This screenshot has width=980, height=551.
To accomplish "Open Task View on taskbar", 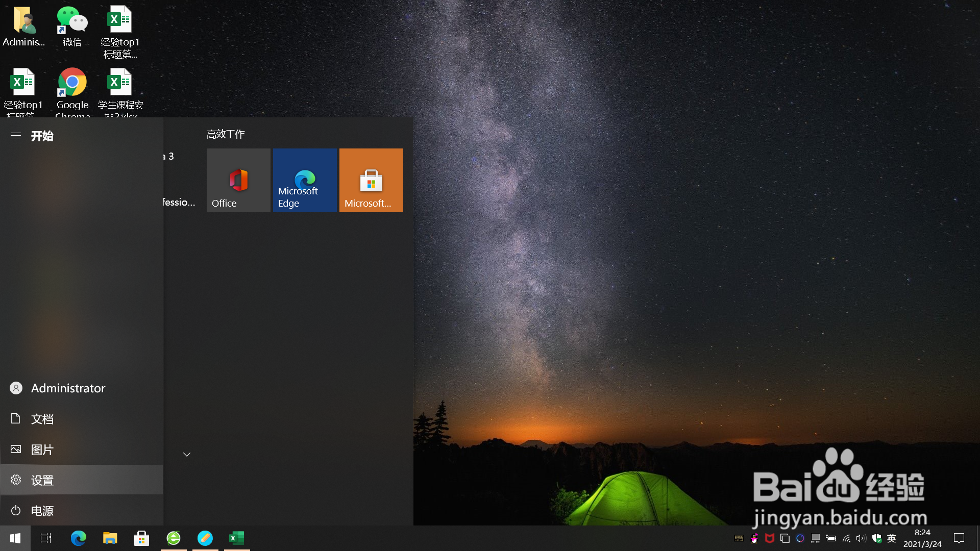I will tap(46, 538).
